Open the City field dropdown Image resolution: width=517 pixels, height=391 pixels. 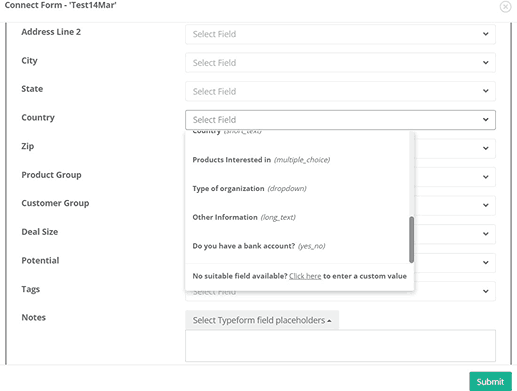point(340,63)
